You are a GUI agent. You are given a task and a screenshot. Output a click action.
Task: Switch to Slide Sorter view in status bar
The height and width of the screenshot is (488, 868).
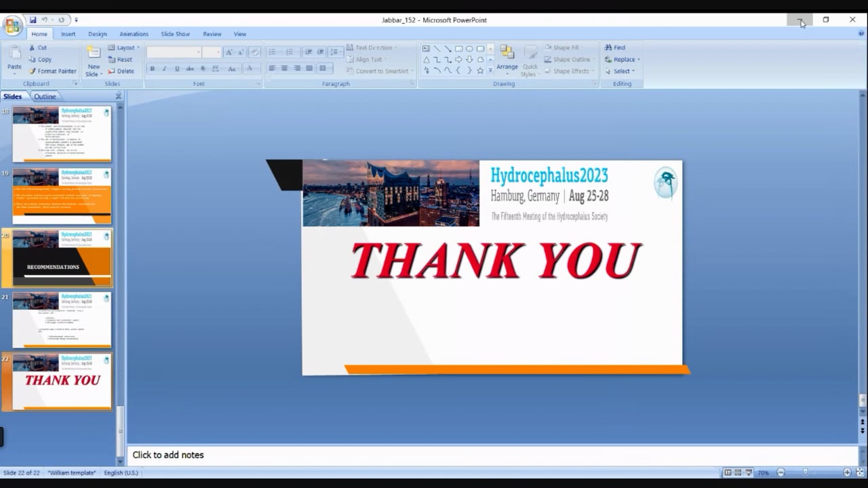click(x=738, y=472)
